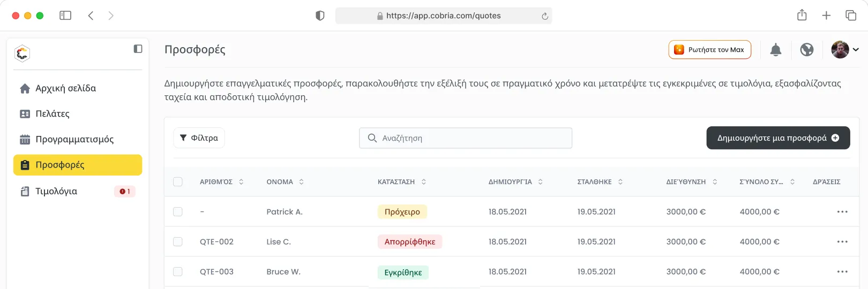
Task: Open a new browser tab plus icon
Action: coord(826,16)
